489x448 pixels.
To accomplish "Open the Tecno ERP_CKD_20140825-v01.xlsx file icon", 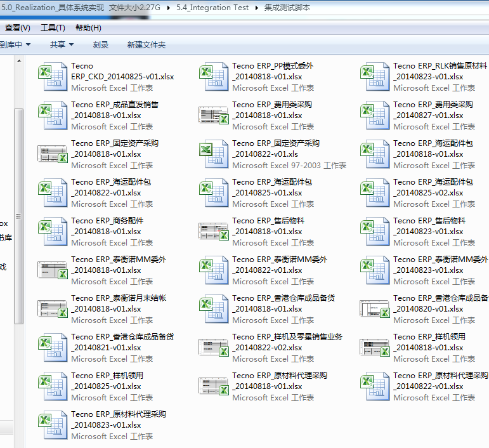I will point(53,77).
